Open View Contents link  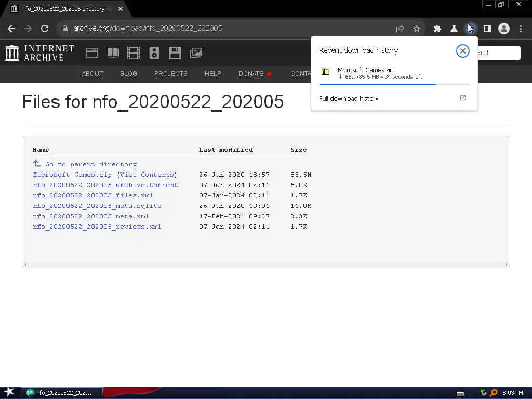click(147, 175)
